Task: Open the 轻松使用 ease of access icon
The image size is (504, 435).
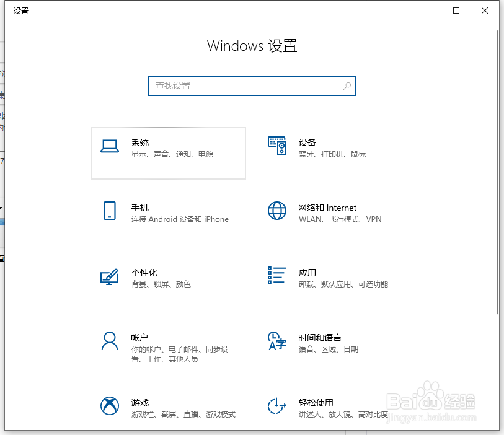Action: [x=276, y=406]
